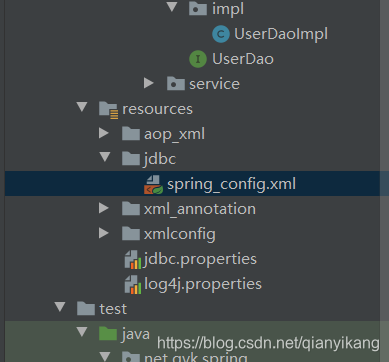
Task: Select the UserDao interface name
Action: coord(243,59)
